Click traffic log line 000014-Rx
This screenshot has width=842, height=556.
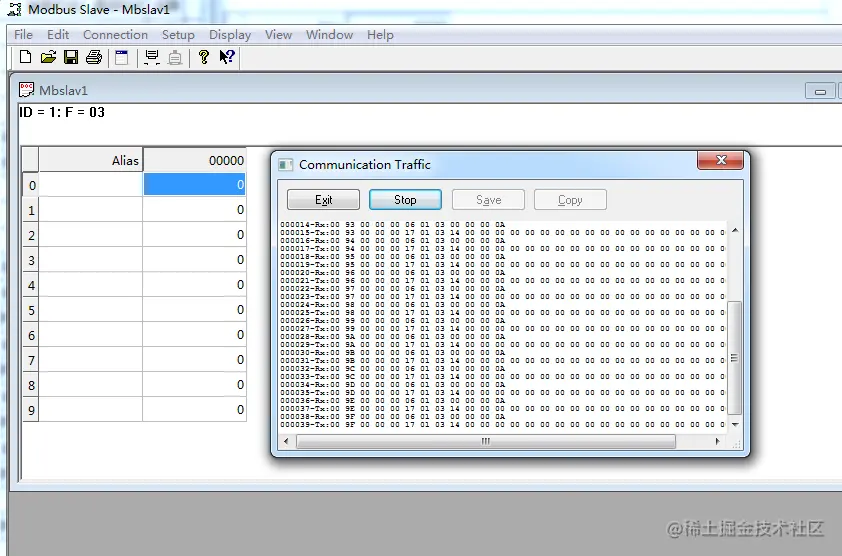click(393, 225)
